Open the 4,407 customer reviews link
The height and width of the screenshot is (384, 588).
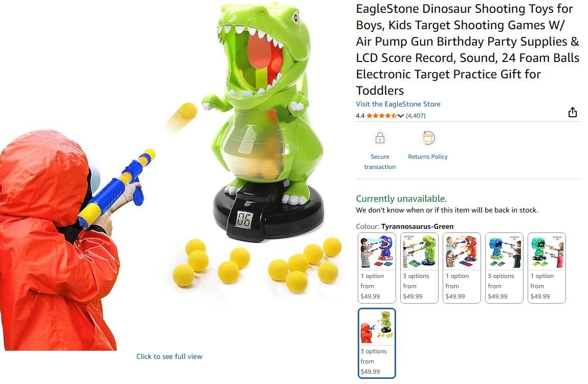(x=416, y=116)
